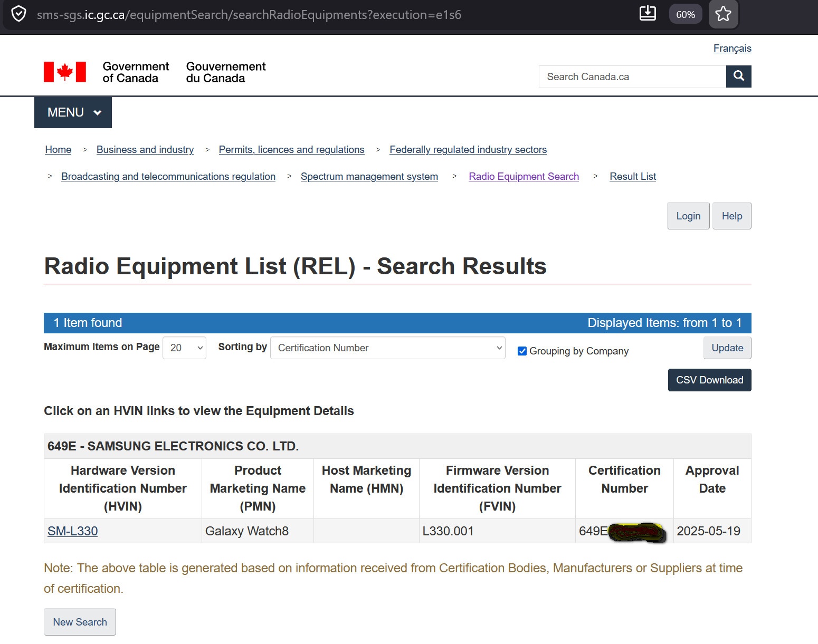This screenshot has width=818, height=644.
Task: Click the 2025-05-19 approval date cell
Action: coord(712,531)
